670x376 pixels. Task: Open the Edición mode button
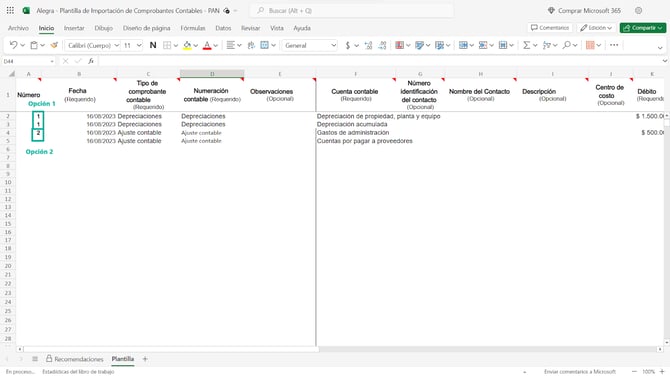tap(596, 28)
